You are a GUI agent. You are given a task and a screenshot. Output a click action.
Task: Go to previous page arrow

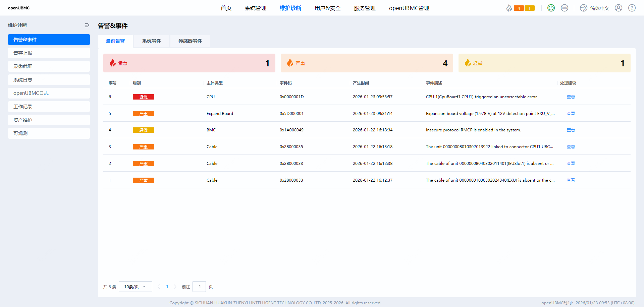(x=159, y=287)
